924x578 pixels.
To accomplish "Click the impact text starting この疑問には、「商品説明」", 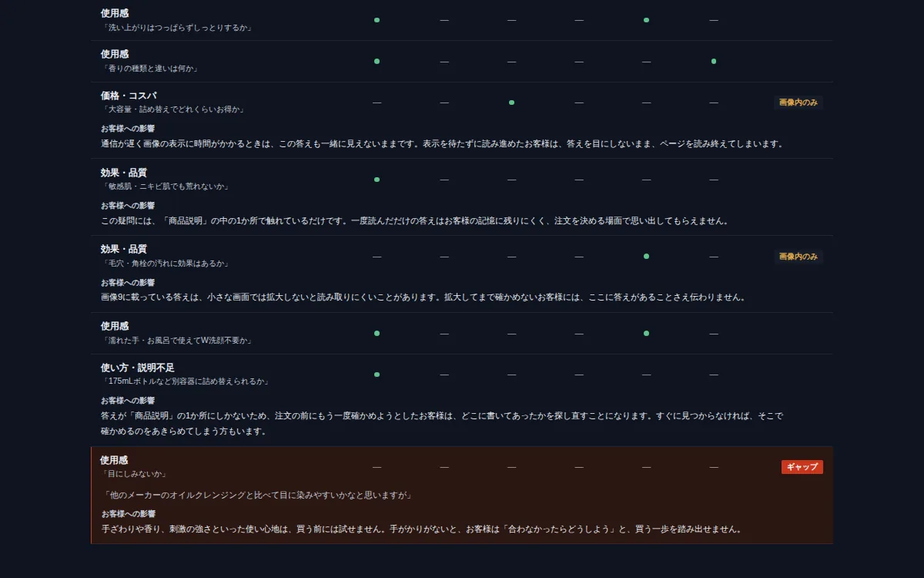I will pyautogui.click(x=414, y=221).
